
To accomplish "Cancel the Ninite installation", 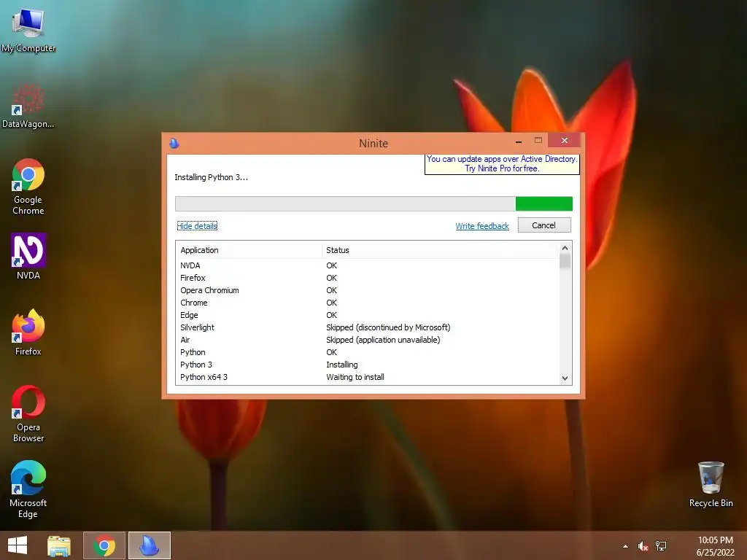I will pyautogui.click(x=544, y=225).
